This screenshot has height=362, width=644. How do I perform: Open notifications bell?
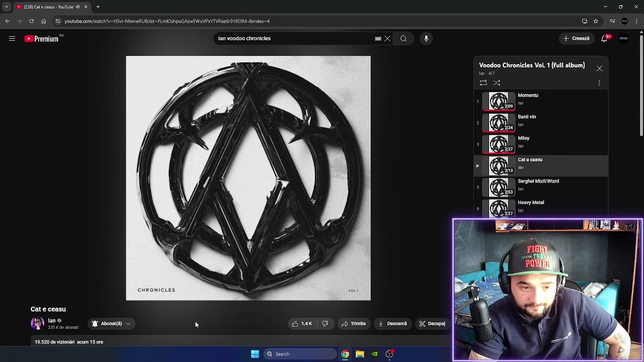point(605,39)
